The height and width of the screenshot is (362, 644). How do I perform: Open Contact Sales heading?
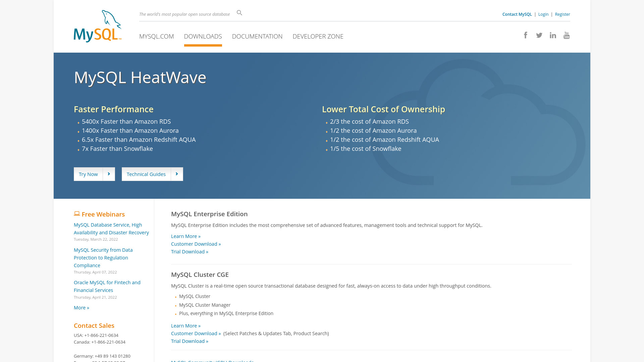click(94, 325)
